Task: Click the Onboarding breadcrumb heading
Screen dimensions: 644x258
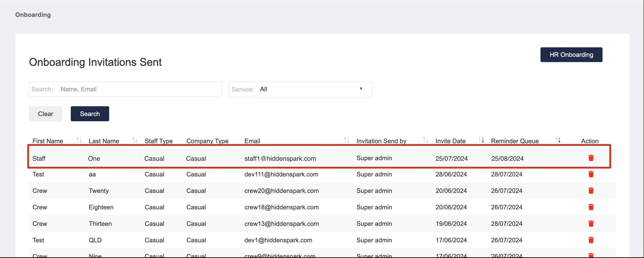Action: [33, 15]
